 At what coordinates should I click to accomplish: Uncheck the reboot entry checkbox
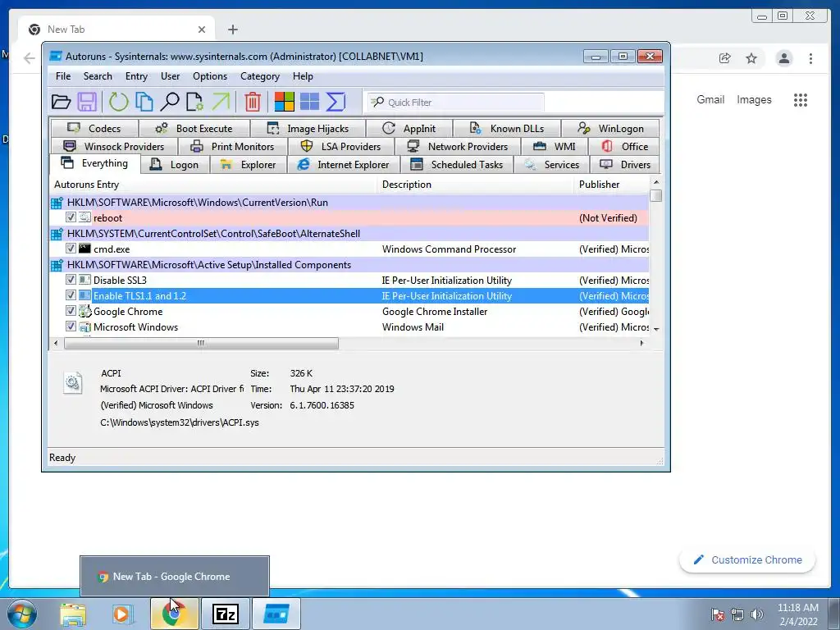[x=71, y=217]
